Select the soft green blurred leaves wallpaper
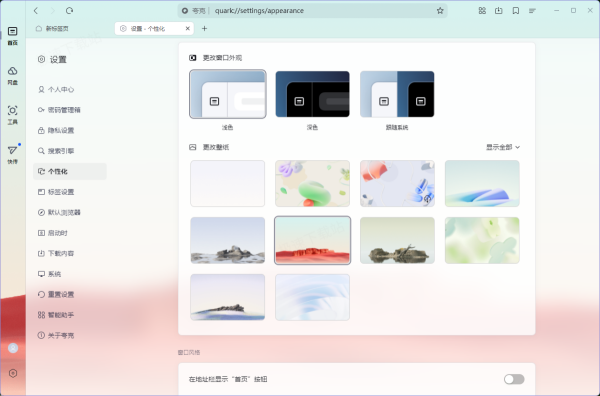Image resolution: width=600 pixels, height=396 pixels. 482,240
